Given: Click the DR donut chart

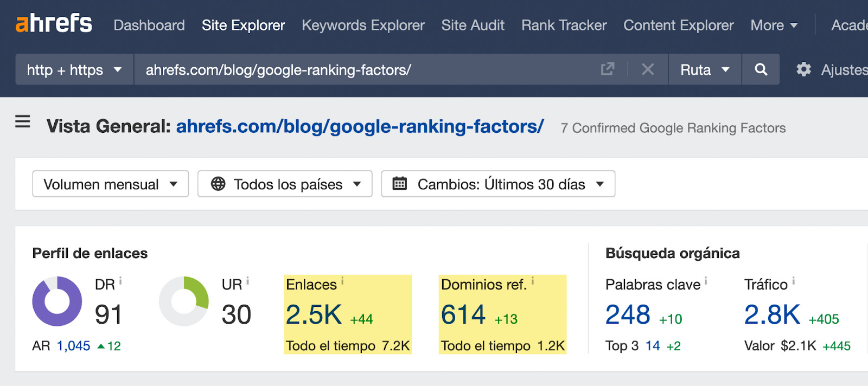Looking at the screenshot, I should click(57, 301).
